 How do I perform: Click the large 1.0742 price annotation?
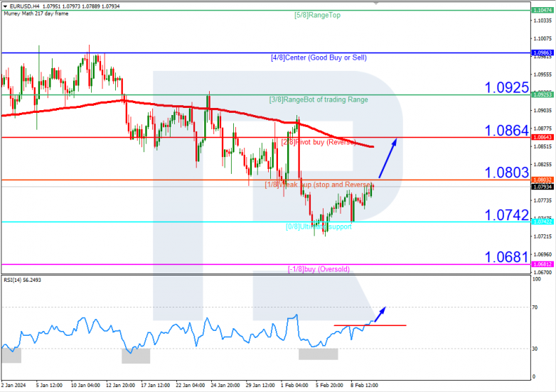[507, 215]
